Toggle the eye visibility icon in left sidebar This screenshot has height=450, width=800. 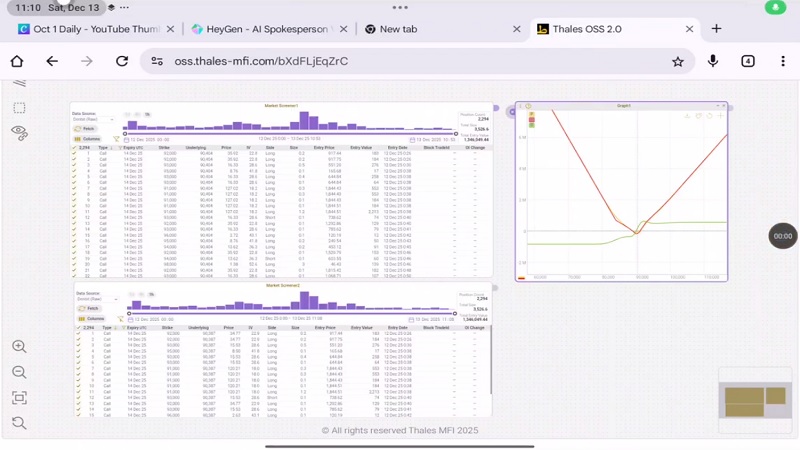[x=19, y=132]
